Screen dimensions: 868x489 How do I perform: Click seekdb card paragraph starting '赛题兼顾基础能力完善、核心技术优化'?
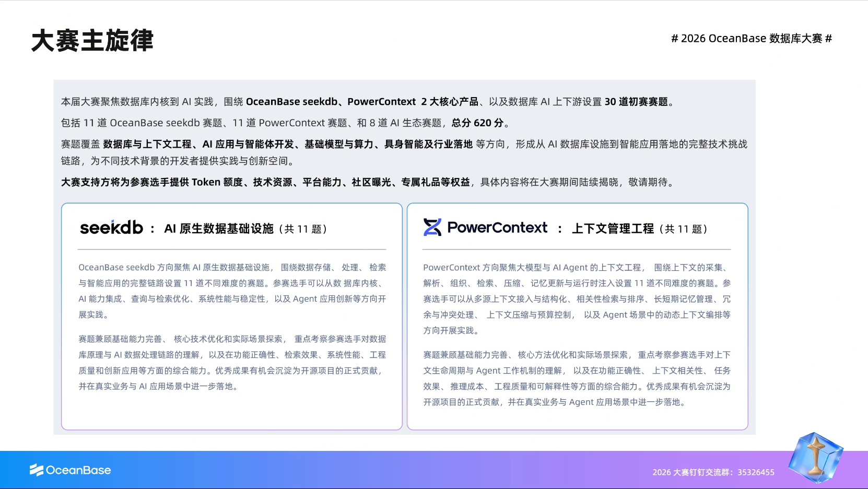pyautogui.click(x=232, y=363)
